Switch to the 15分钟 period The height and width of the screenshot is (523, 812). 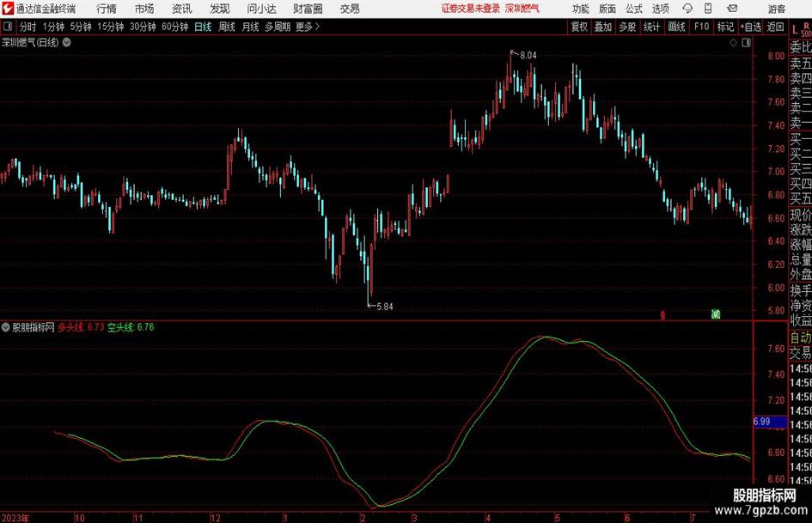coord(110,27)
